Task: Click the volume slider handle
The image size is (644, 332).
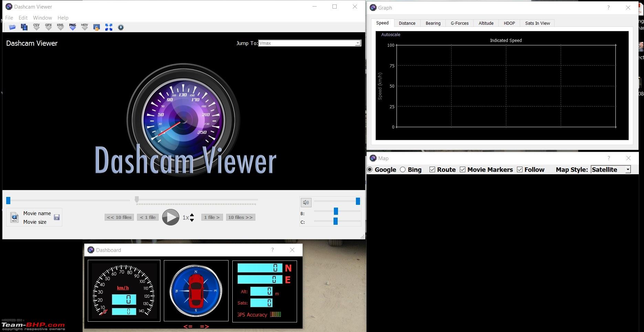Action: (358, 201)
